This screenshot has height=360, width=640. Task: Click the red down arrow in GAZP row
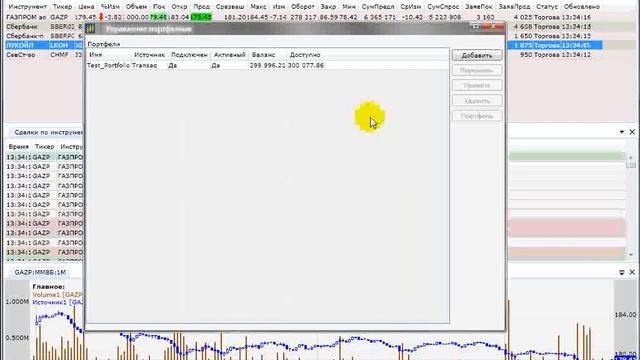(x=101, y=17)
